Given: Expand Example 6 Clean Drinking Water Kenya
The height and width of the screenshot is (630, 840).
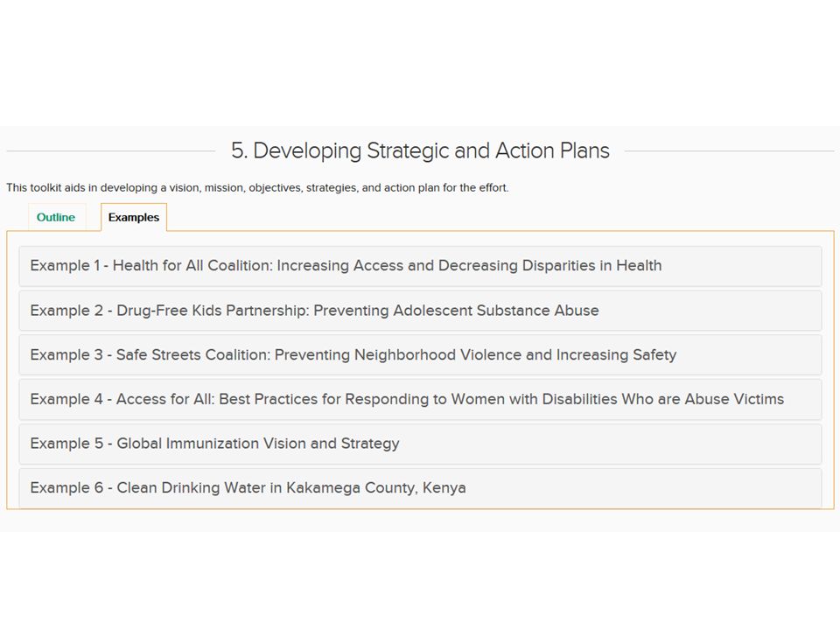Looking at the screenshot, I should (420, 487).
